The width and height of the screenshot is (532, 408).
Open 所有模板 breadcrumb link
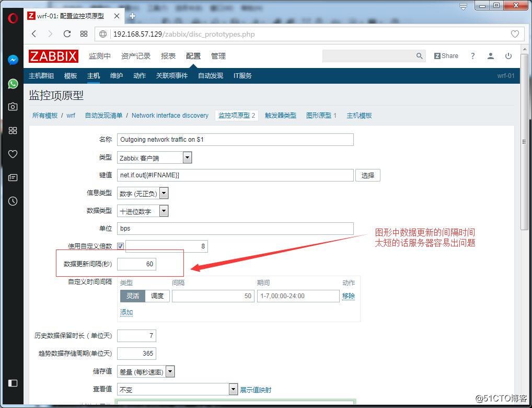coord(45,116)
